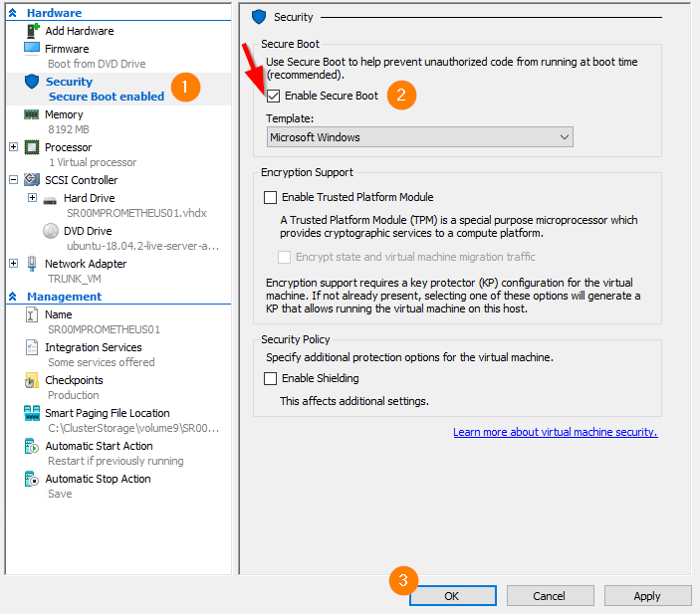Expand the Network Adapter tree node

(13, 264)
